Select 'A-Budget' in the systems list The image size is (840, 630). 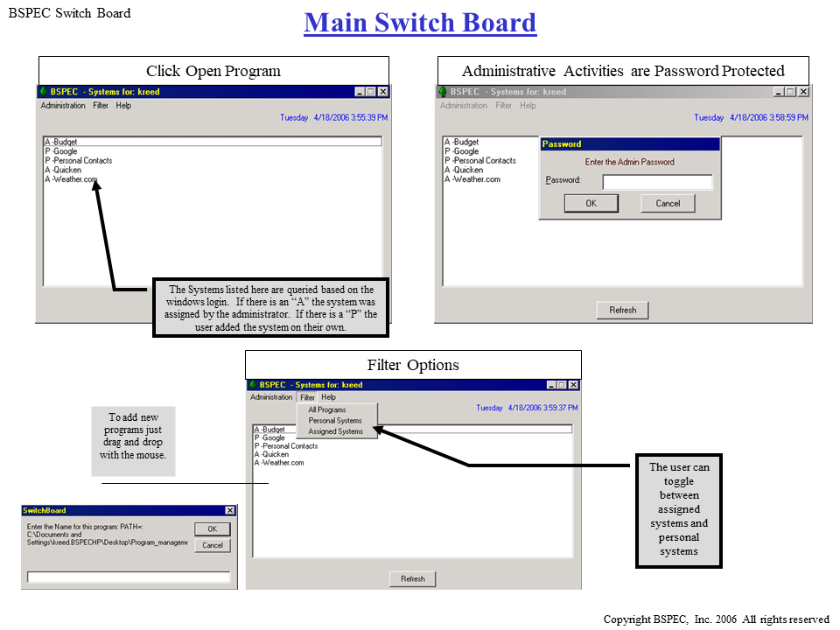tap(61, 142)
